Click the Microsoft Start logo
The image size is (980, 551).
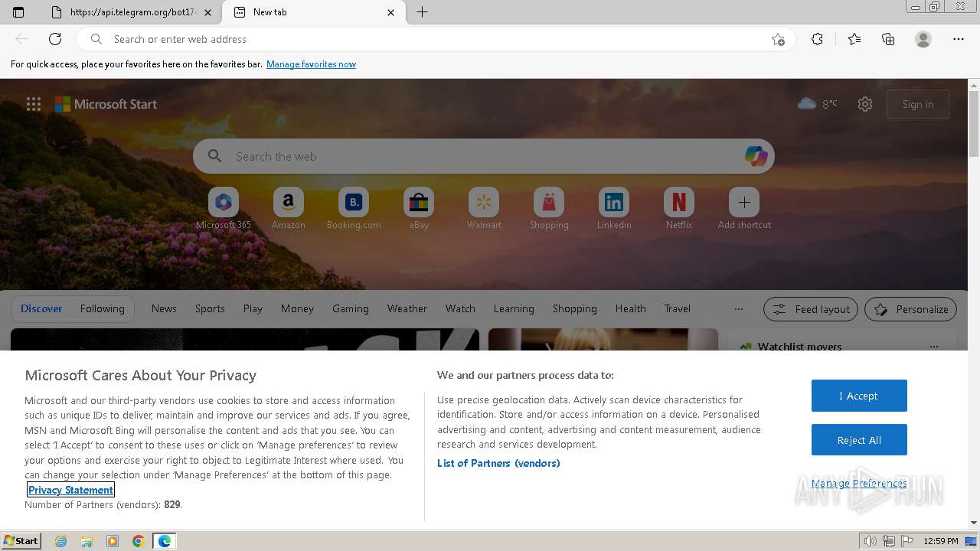(106, 104)
